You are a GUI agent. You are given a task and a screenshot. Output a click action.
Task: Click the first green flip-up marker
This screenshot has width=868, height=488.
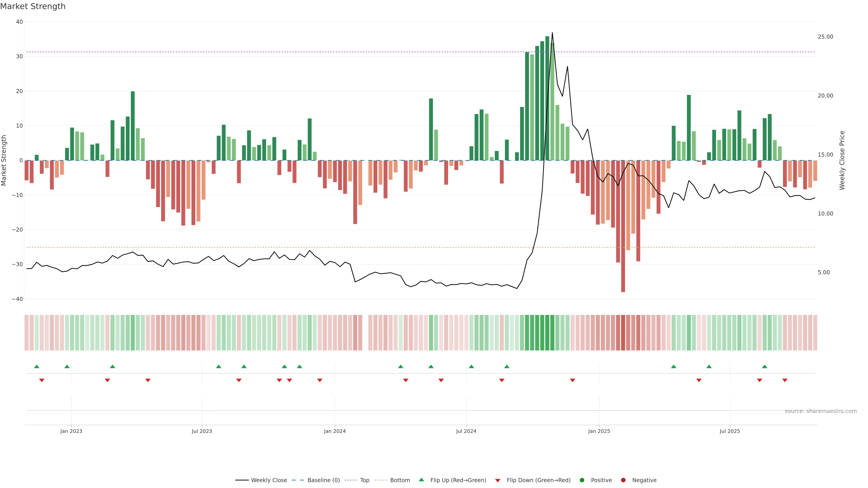tap(37, 366)
